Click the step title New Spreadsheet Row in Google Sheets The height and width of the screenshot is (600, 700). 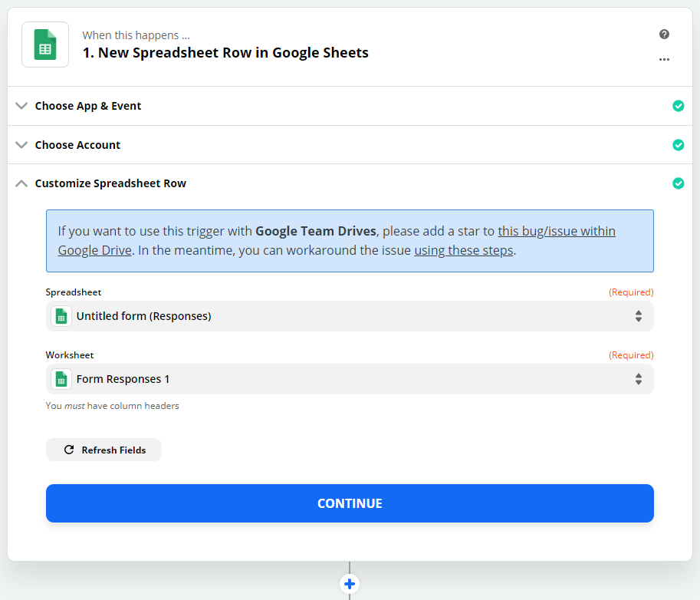tap(225, 53)
